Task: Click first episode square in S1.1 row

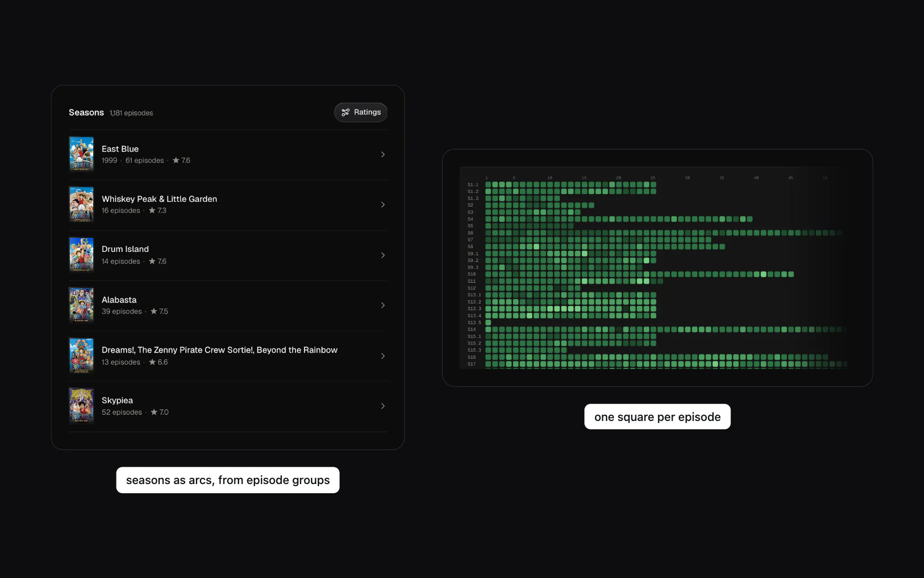Action: pos(488,184)
